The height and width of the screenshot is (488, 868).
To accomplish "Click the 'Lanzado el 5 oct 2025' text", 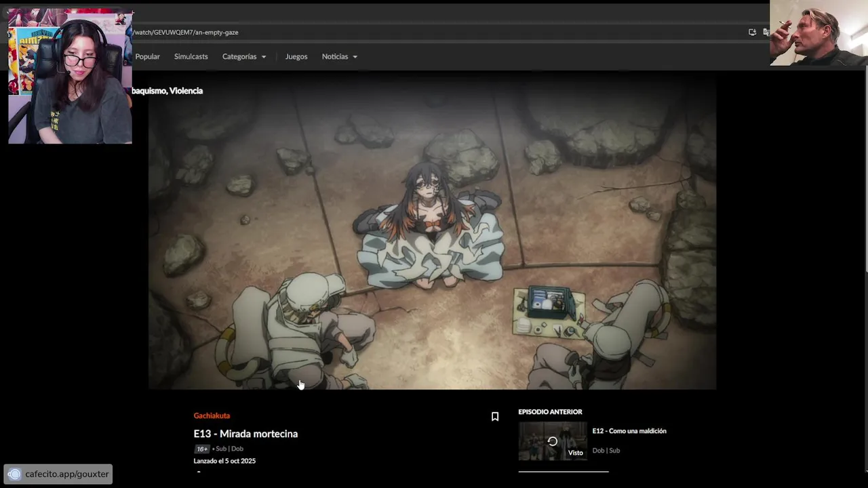I will (224, 461).
